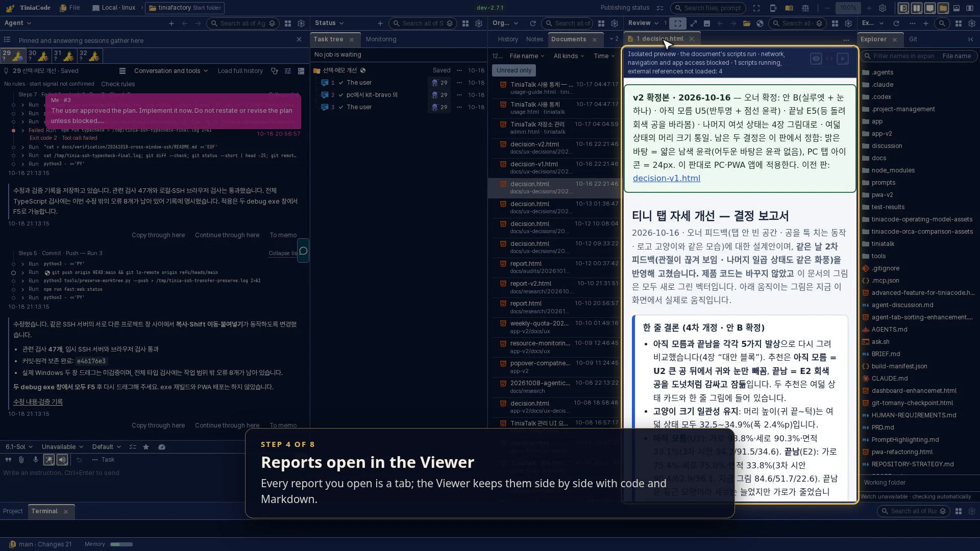Toggle the speaker sound button in instruction toolbar

(x=62, y=460)
